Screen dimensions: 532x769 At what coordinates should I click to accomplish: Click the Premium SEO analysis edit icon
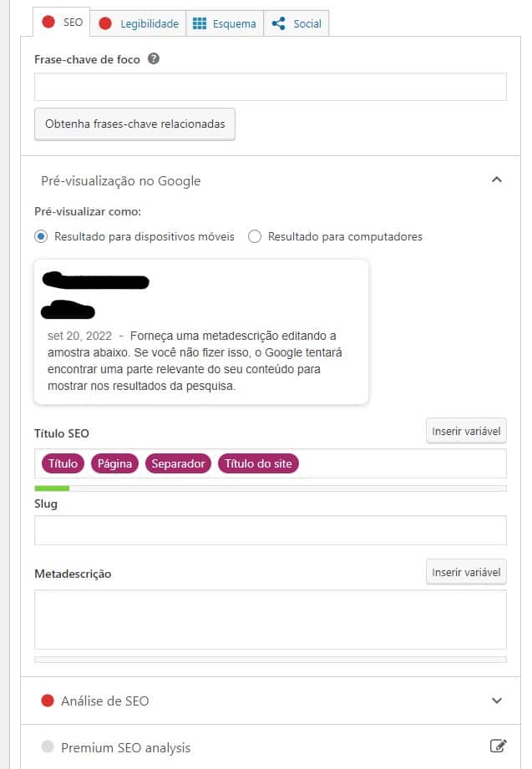[x=498, y=746]
